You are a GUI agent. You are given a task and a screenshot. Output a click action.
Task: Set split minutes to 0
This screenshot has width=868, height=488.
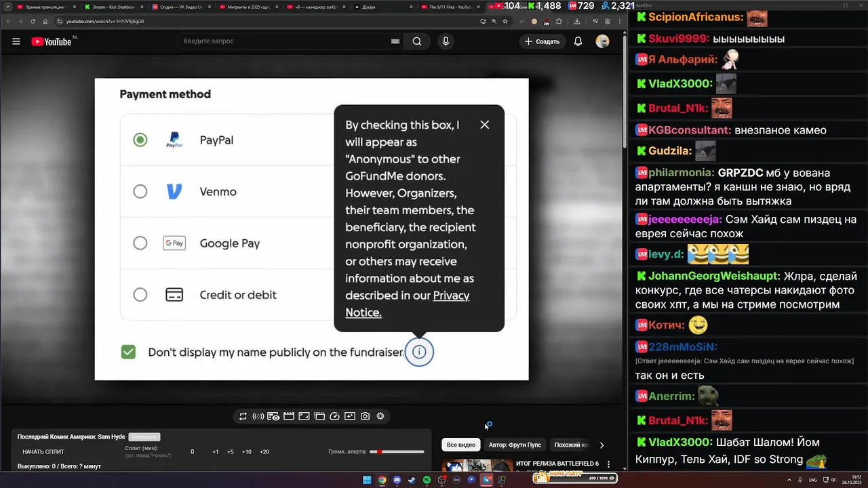(192, 451)
